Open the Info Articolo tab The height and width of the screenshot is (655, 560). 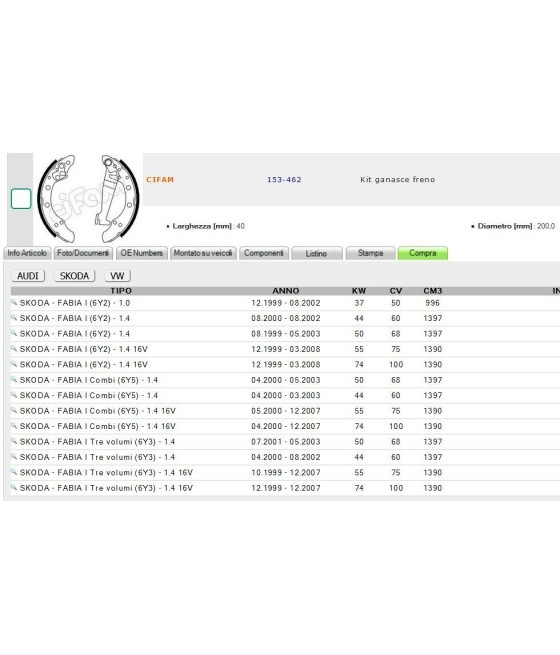pyautogui.click(x=27, y=253)
